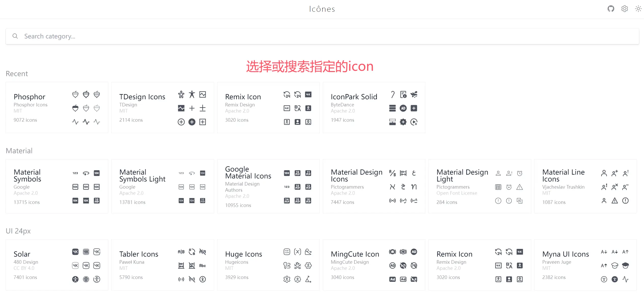Click the search magnifier icon
The height and width of the screenshot is (293, 644).
[x=15, y=36]
